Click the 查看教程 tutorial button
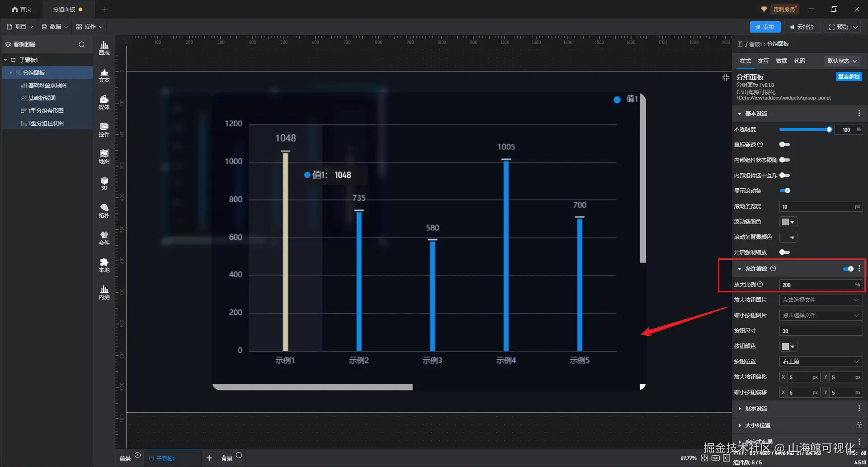 [x=849, y=76]
